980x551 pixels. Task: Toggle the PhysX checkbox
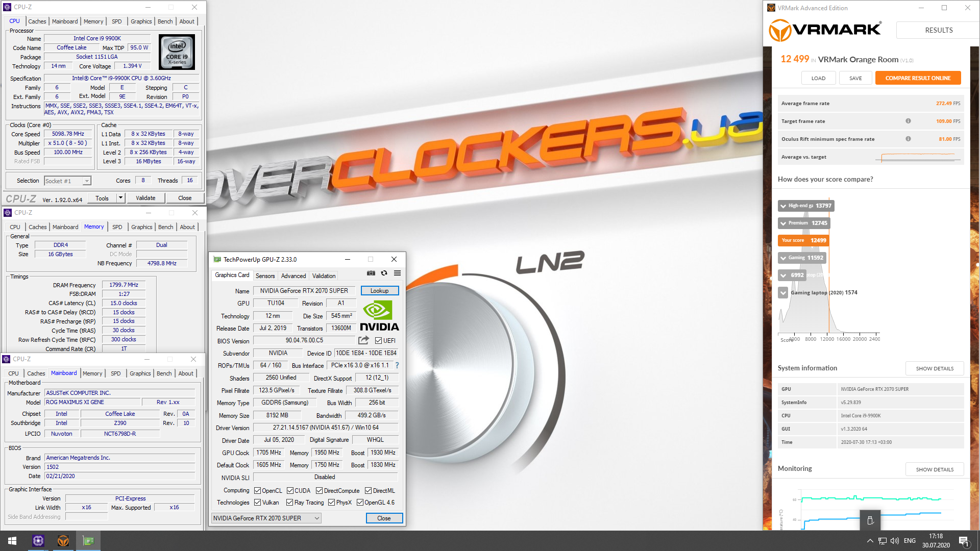click(331, 503)
